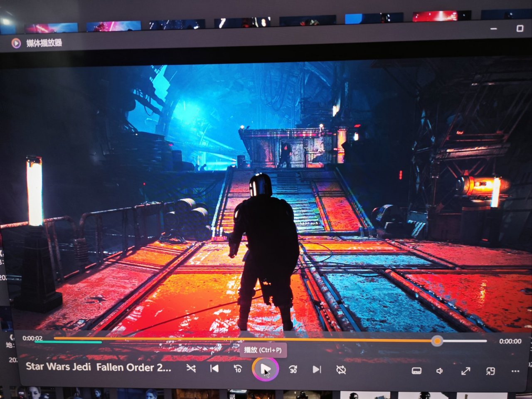
Task: Click the title Star Wars Jedi Fallen Order
Action: click(99, 367)
